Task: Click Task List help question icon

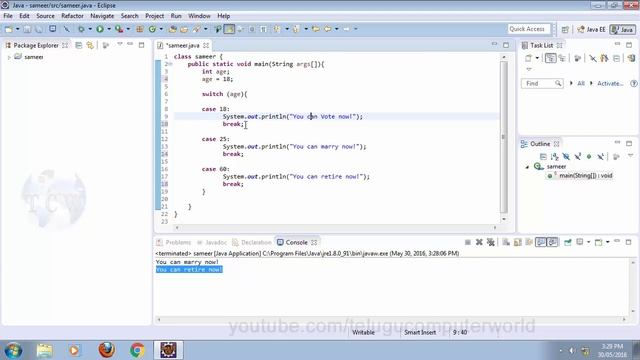Action: (633, 83)
